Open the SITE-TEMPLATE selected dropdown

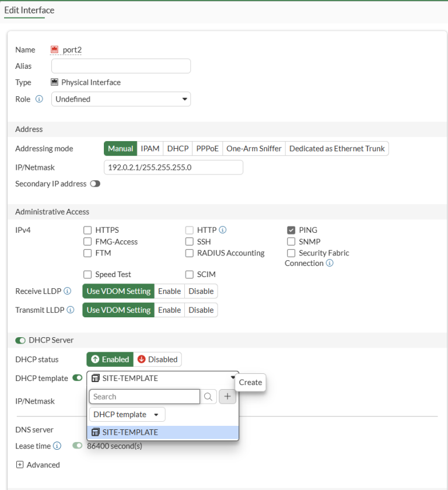pos(162,378)
